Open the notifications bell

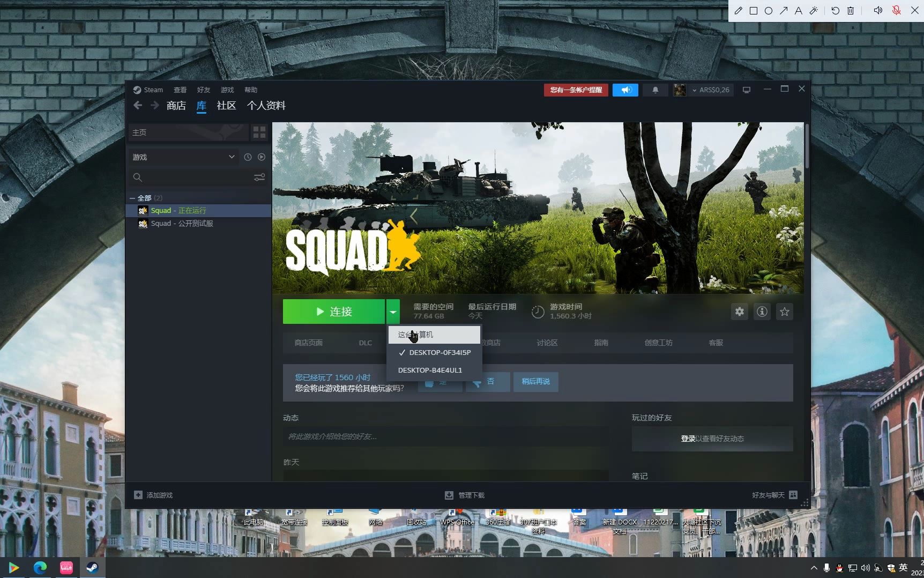pyautogui.click(x=655, y=90)
